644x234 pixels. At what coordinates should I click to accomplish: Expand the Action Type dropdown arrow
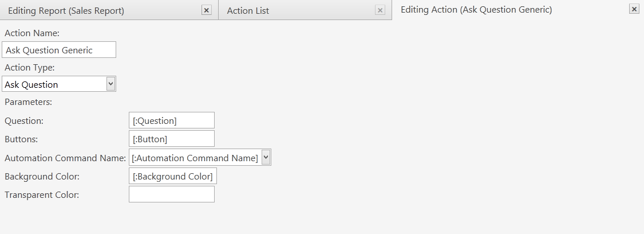[111, 84]
